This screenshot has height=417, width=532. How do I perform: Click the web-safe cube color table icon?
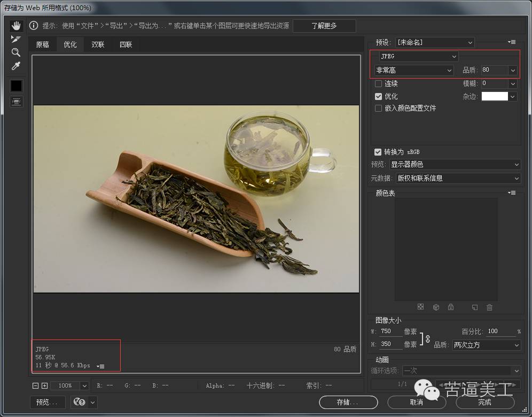coord(436,307)
